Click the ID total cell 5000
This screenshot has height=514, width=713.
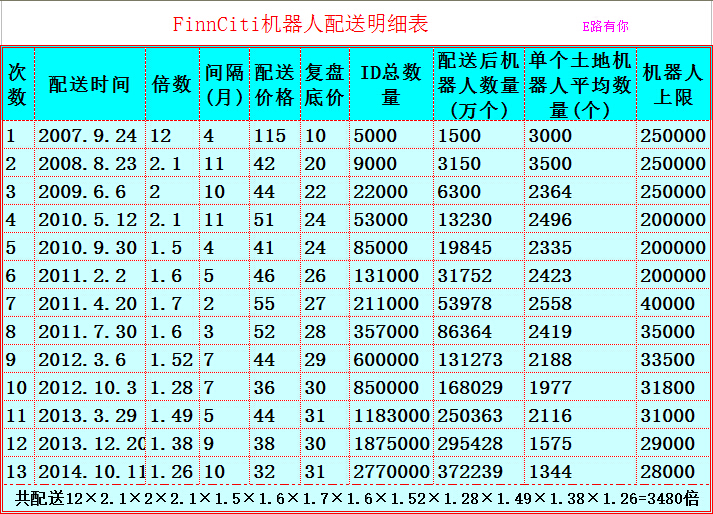(x=391, y=135)
